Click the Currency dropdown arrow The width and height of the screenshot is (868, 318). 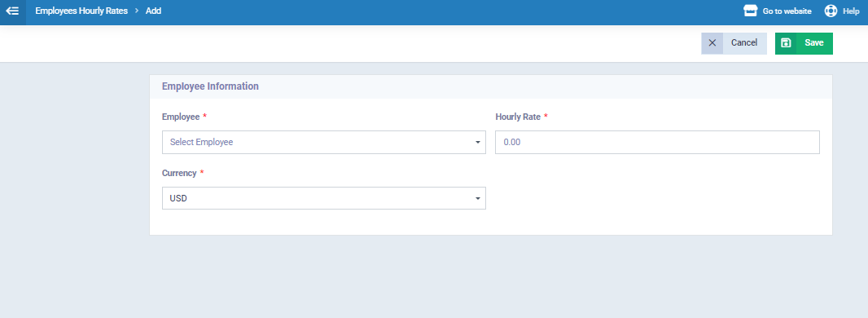tap(477, 198)
